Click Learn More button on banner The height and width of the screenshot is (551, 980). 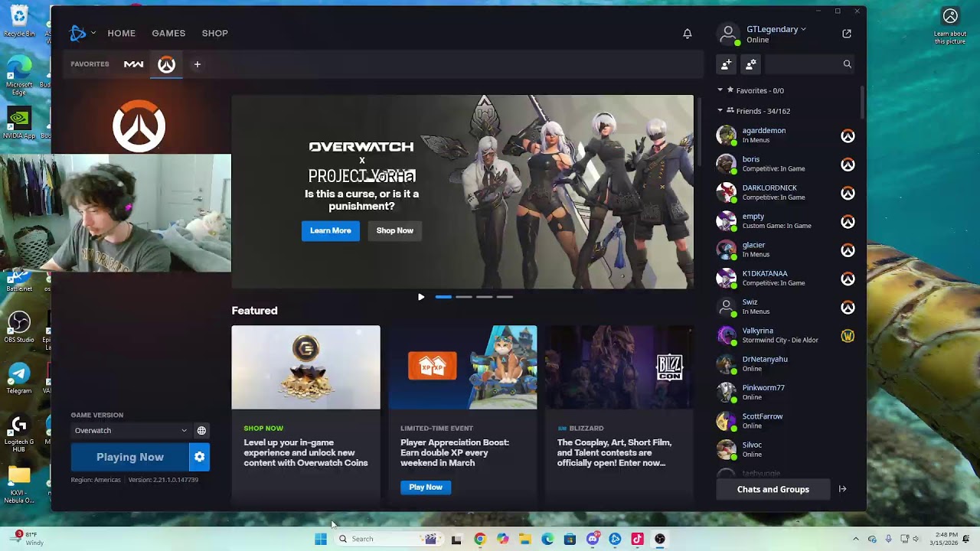point(331,230)
